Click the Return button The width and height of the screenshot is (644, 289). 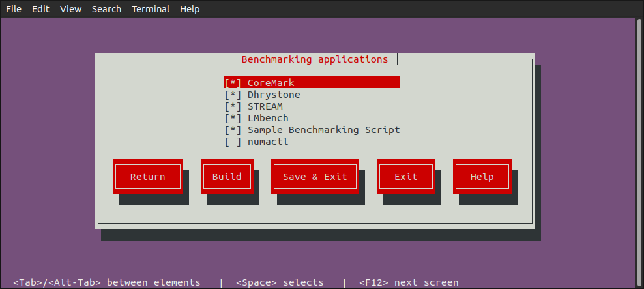click(x=148, y=176)
